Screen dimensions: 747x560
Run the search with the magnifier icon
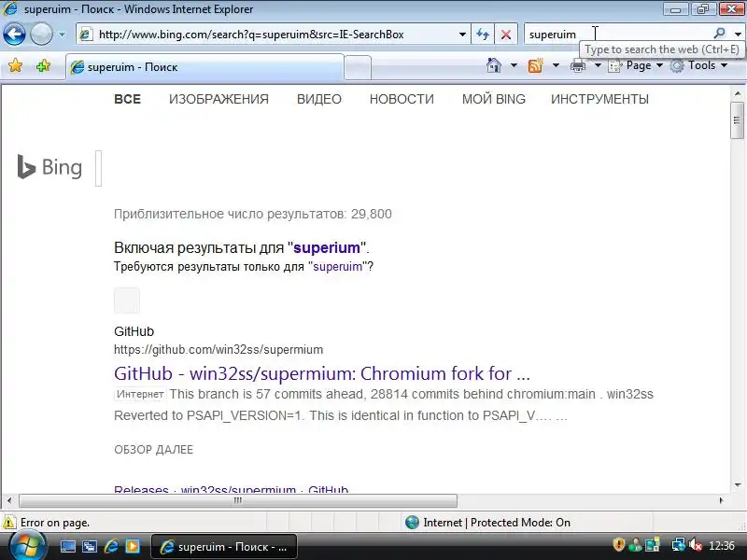(x=719, y=34)
